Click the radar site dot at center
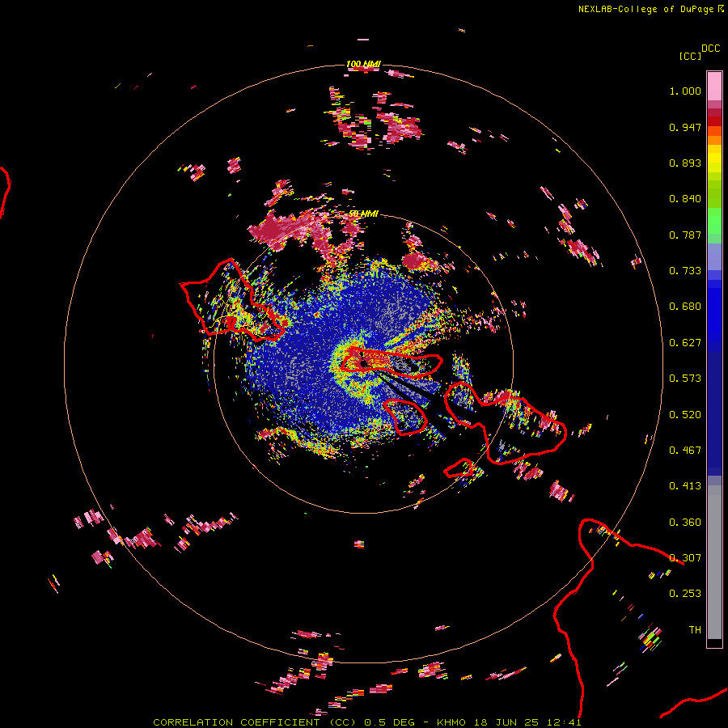 pyautogui.click(x=363, y=363)
